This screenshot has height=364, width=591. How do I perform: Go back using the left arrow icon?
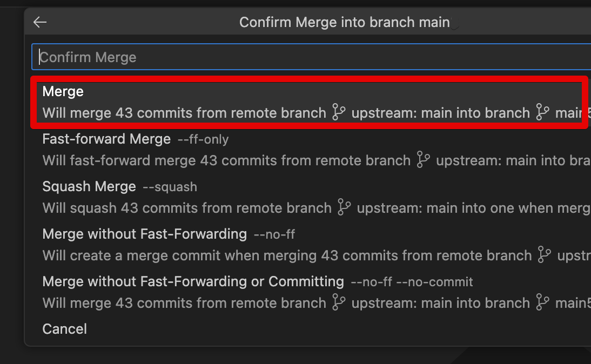[39, 22]
